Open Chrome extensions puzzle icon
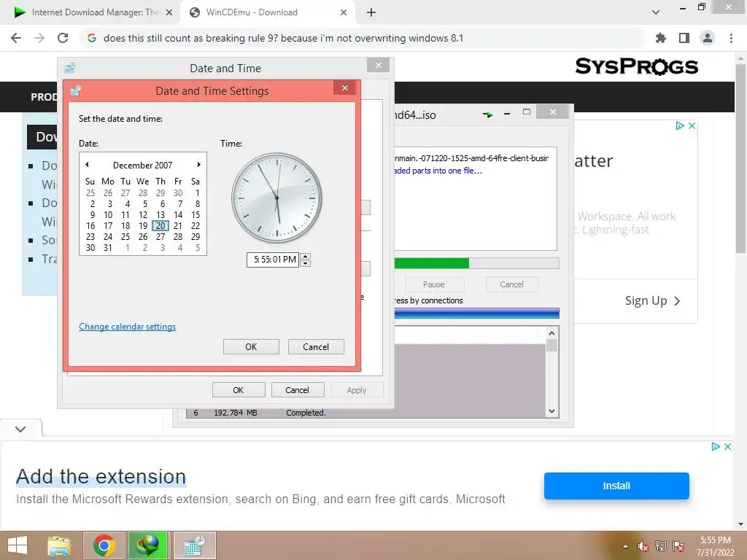The image size is (747, 560). [661, 38]
